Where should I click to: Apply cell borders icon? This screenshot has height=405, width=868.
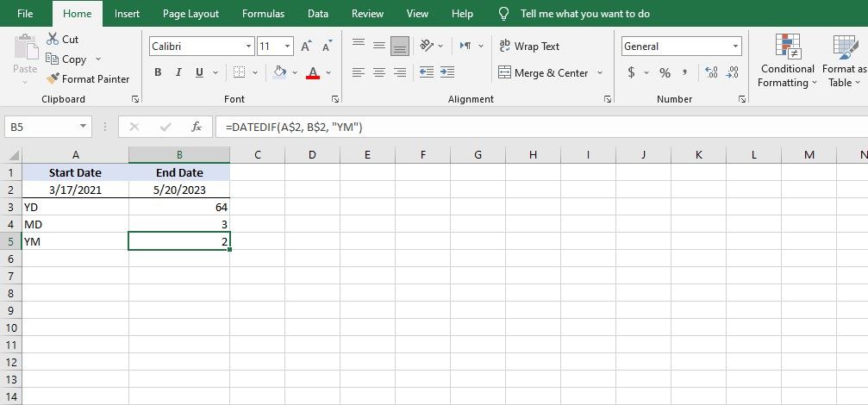pyautogui.click(x=239, y=72)
